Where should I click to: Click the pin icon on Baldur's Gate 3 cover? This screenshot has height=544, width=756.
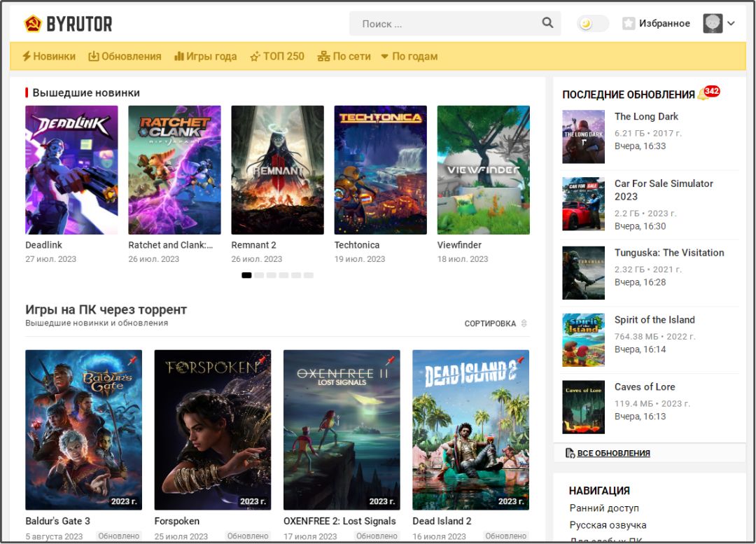coord(132,361)
